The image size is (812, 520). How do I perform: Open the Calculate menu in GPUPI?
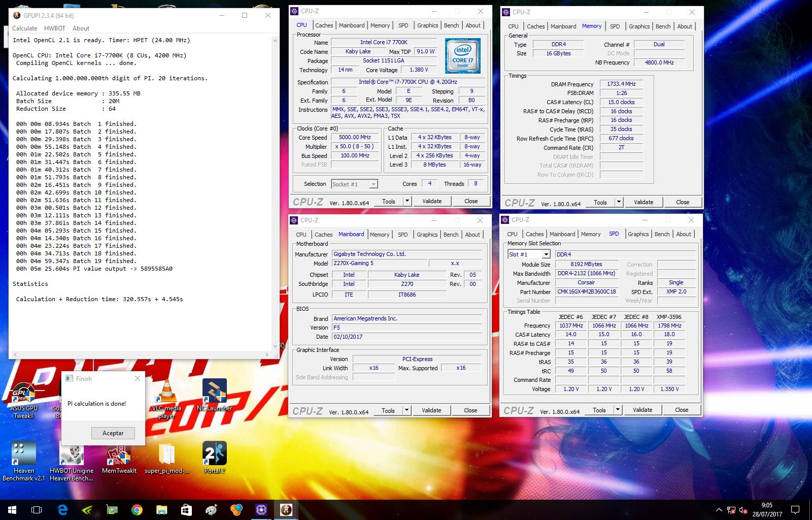coord(25,28)
